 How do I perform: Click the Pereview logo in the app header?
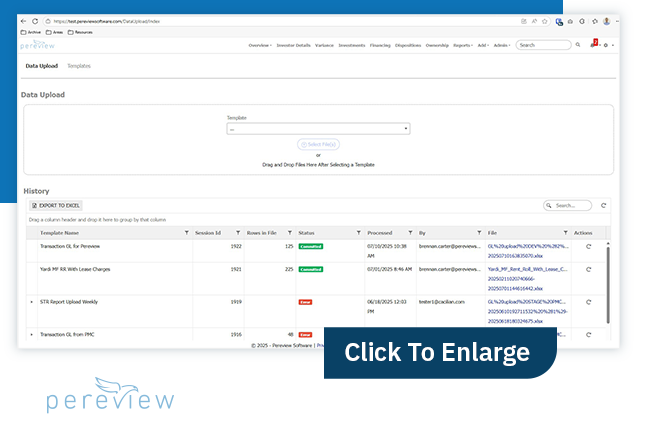[x=38, y=45]
